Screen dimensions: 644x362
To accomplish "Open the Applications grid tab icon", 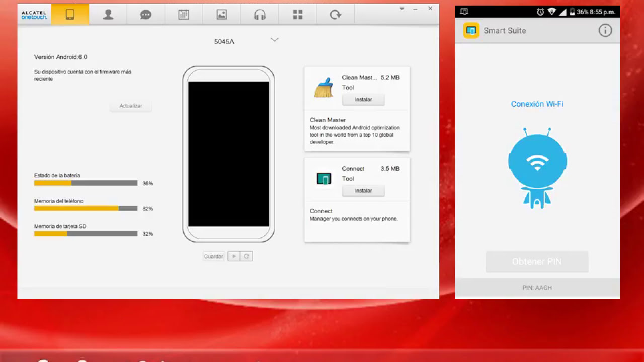I will click(x=298, y=15).
